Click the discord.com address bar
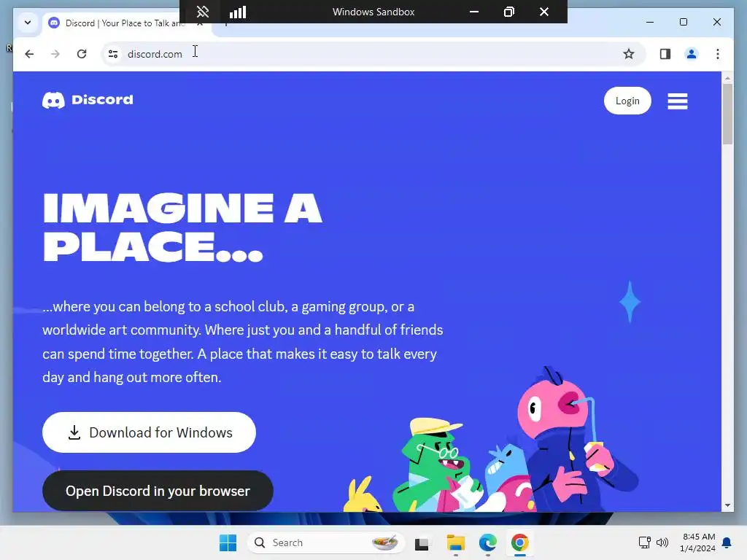Screen dimensions: 747x560 pos(374,54)
